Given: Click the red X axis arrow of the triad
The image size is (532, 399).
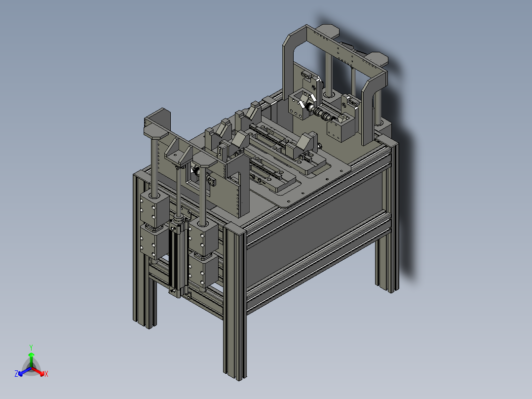Looking at the screenshot, I should coord(38,371).
